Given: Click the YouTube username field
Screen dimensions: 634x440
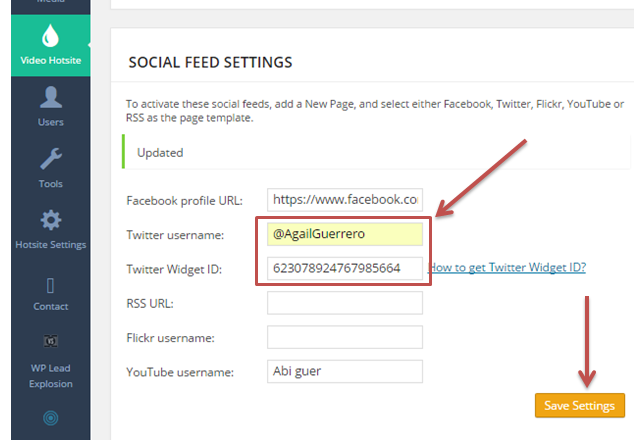Looking at the screenshot, I should [345, 371].
